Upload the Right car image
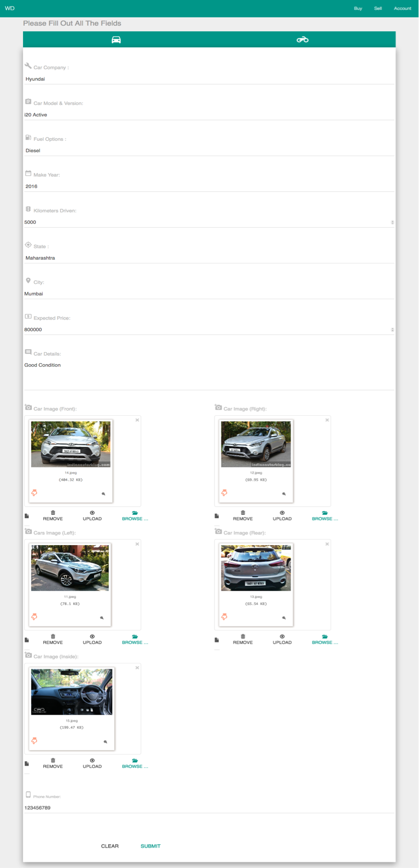 282,516
